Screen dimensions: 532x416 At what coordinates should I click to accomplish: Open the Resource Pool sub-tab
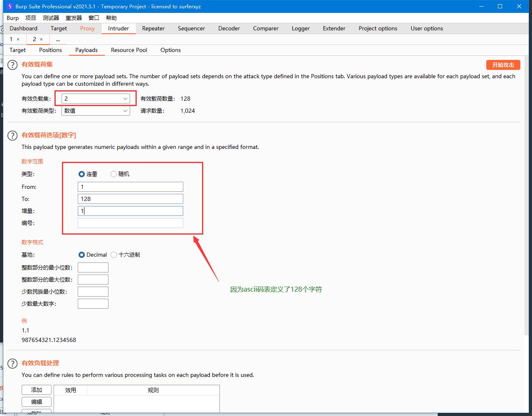[129, 50]
